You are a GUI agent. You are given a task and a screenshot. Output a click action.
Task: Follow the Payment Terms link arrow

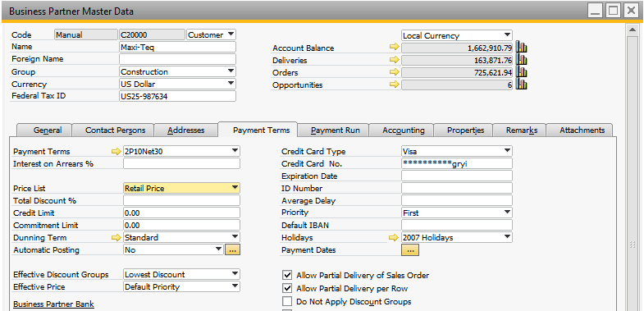click(116, 151)
